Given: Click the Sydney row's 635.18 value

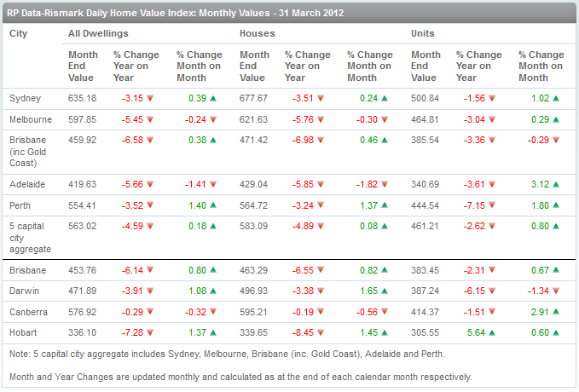Looking at the screenshot, I should (84, 99).
